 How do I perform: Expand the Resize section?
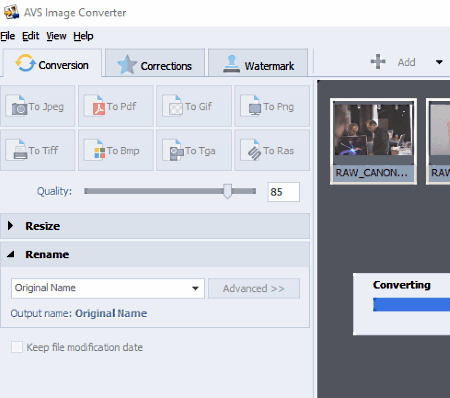tap(155, 226)
